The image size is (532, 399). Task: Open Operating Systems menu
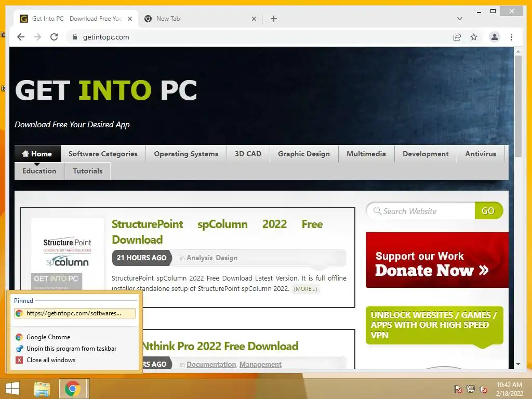tap(186, 154)
